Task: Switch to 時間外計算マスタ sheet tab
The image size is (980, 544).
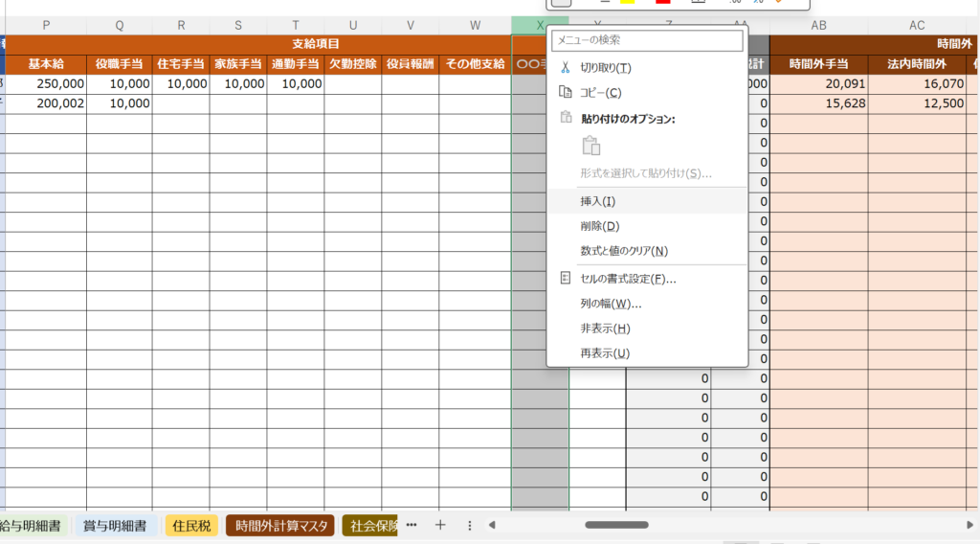Action: pos(279,525)
